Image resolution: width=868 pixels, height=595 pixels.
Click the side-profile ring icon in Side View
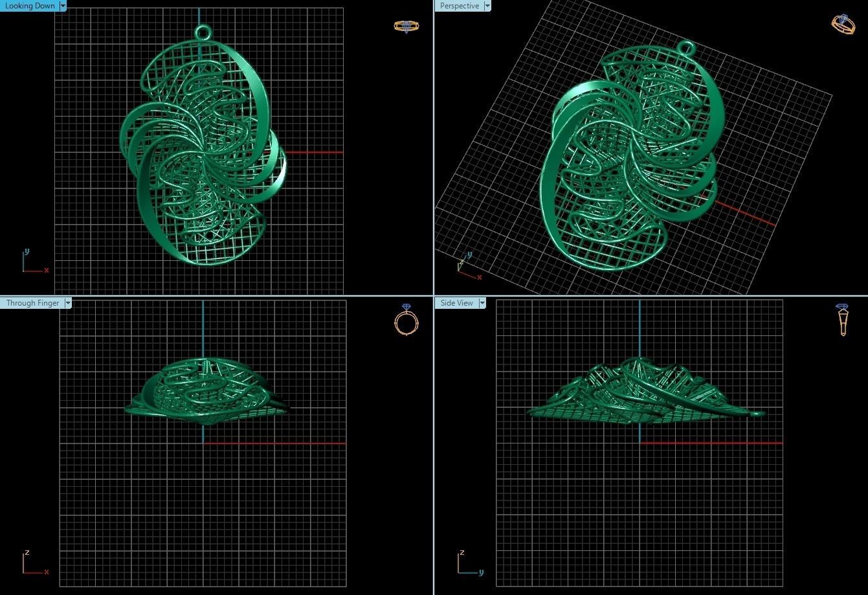tap(843, 320)
